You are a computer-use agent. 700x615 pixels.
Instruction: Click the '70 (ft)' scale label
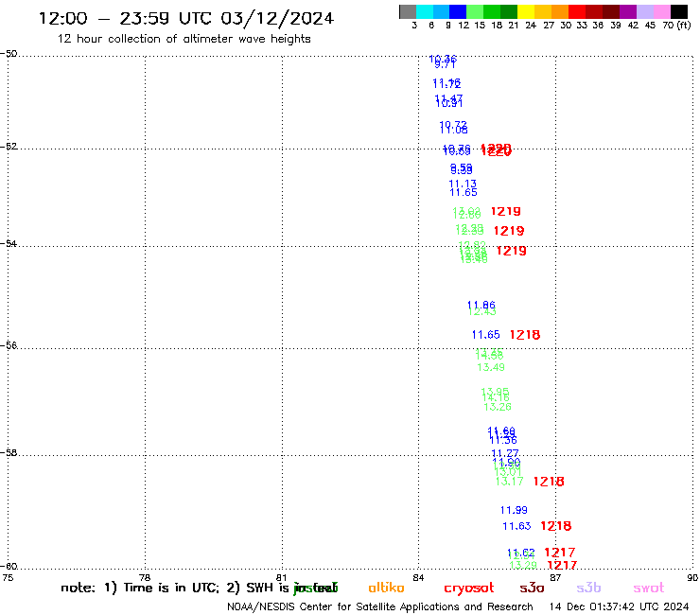(676, 25)
